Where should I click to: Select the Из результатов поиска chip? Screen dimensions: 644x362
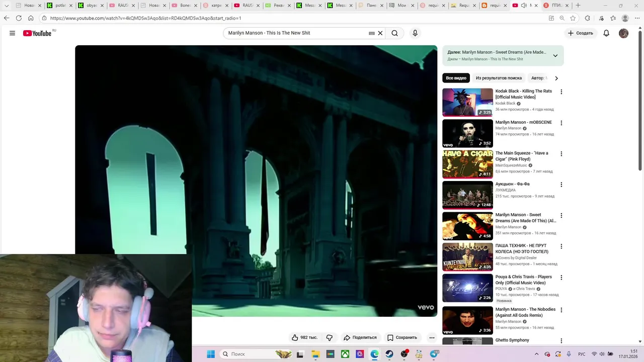[499, 78]
